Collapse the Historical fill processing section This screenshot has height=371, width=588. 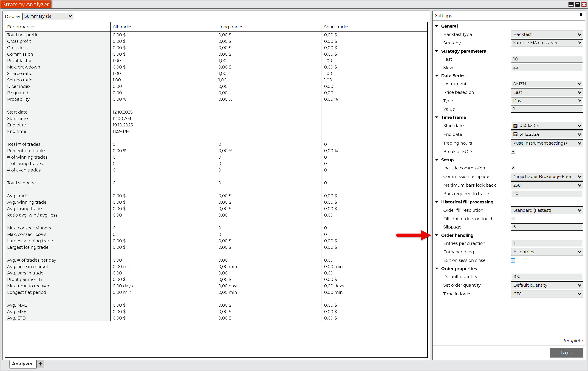(437, 202)
